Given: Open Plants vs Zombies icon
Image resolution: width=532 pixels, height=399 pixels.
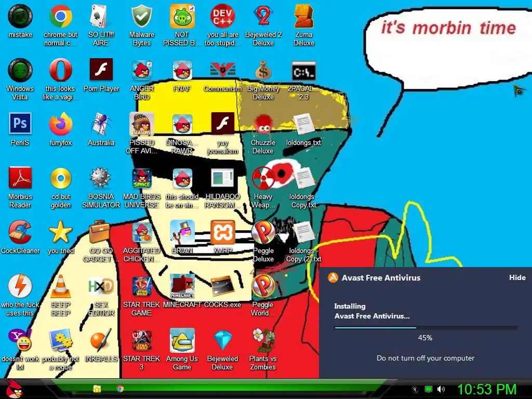Looking at the screenshot, I should [x=263, y=340].
